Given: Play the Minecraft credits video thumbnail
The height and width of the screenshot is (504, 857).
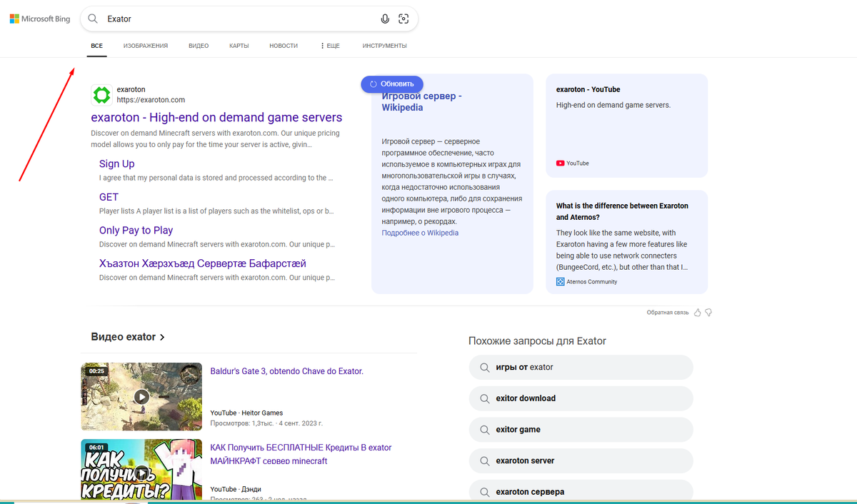Looking at the screenshot, I should point(141,471).
